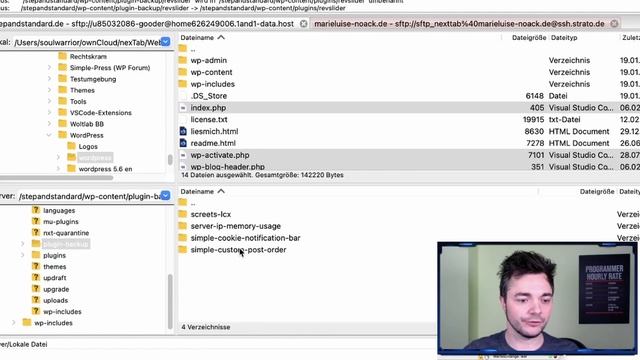
Task: Expand the Tools folder
Action: pyautogui.click(x=49, y=101)
